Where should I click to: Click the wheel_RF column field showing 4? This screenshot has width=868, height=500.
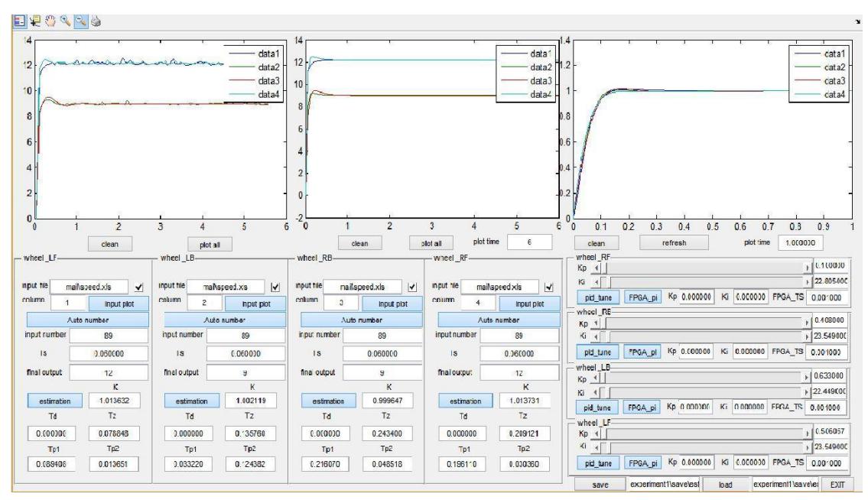[478, 303]
